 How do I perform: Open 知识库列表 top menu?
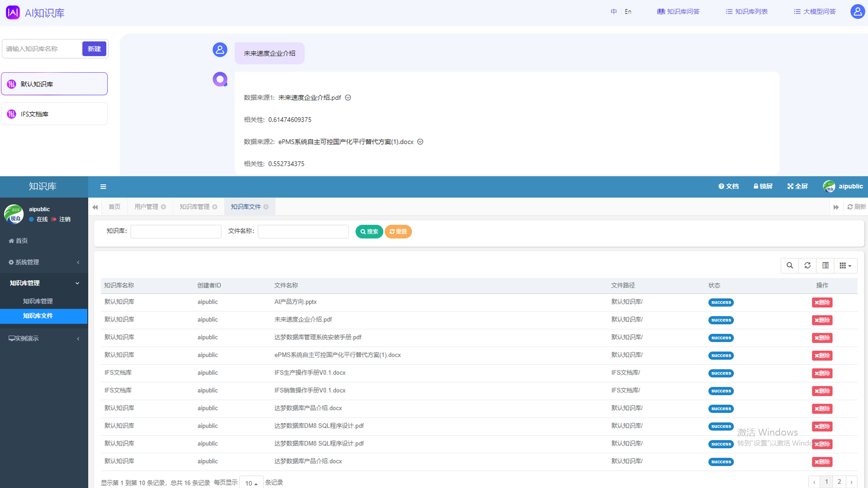[x=746, y=12]
